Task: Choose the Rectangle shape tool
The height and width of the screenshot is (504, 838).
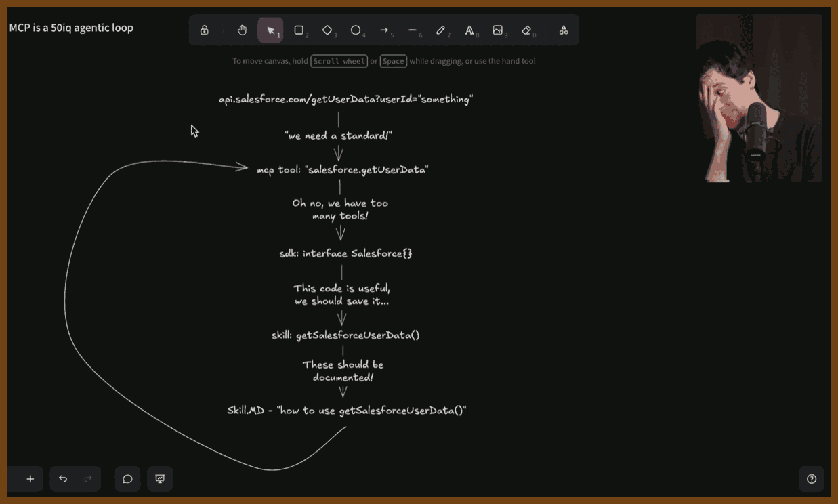Action: [299, 30]
